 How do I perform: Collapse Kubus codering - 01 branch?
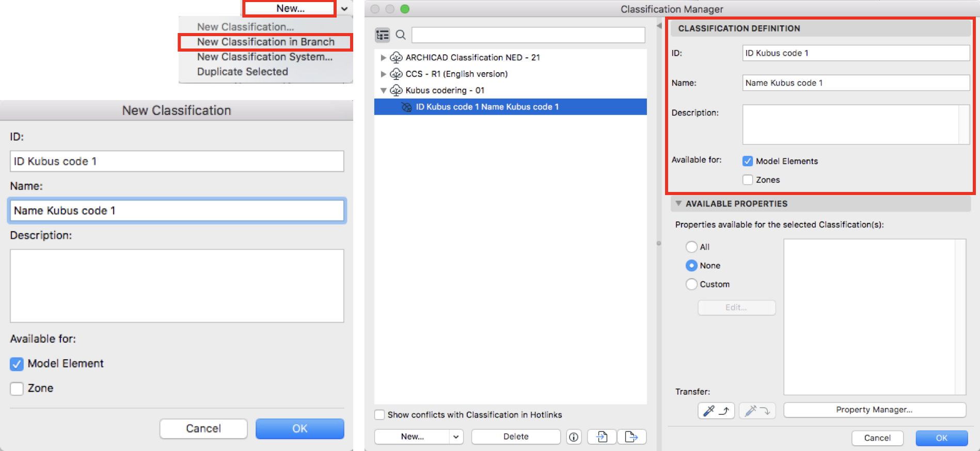pyautogui.click(x=383, y=90)
